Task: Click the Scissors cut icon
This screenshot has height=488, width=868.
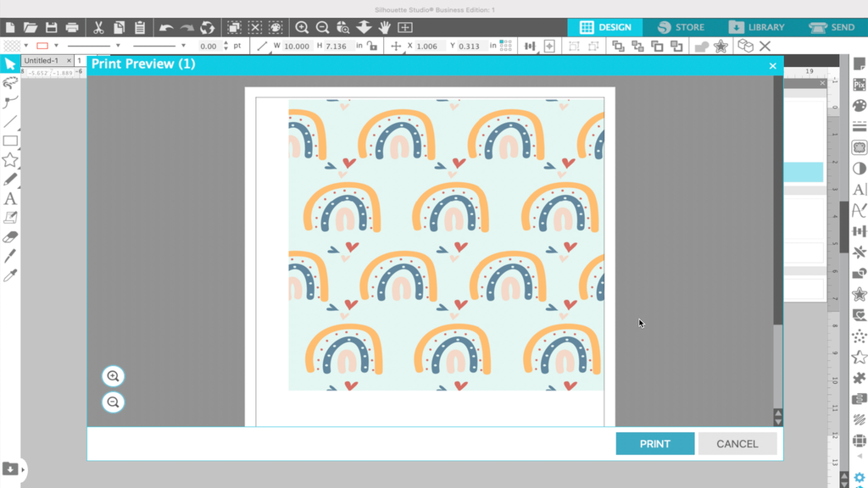Action: tap(99, 27)
